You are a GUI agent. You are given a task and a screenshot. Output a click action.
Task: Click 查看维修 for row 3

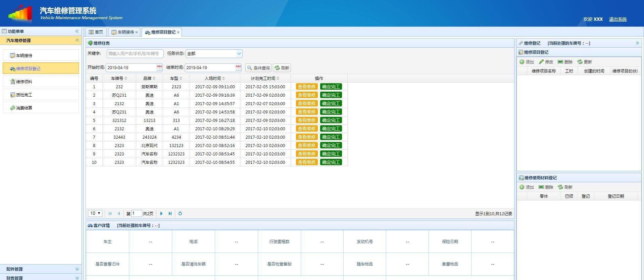tap(307, 103)
